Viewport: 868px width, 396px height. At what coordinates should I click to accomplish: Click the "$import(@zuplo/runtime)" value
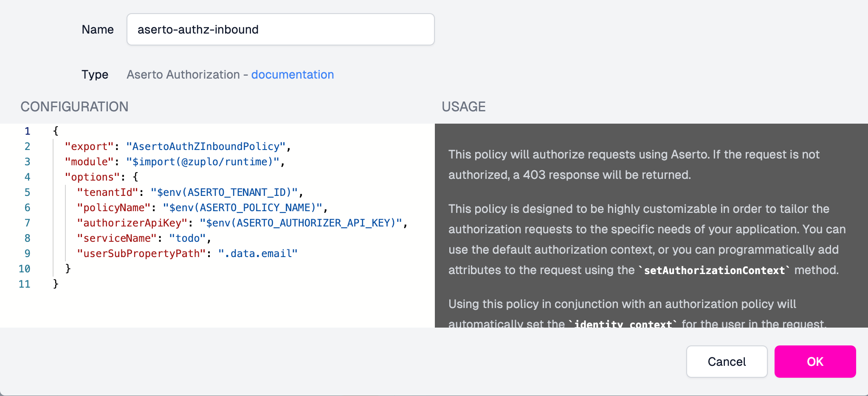(x=203, y=162)
